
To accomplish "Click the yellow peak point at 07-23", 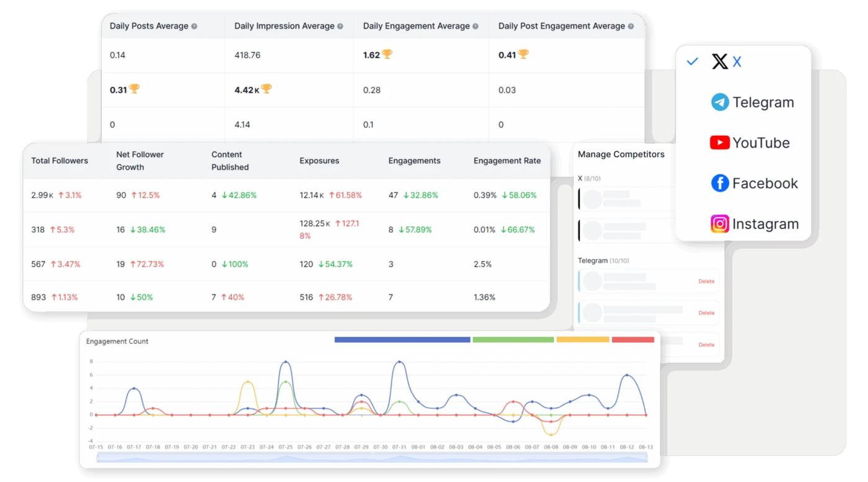I will point(247,382).
